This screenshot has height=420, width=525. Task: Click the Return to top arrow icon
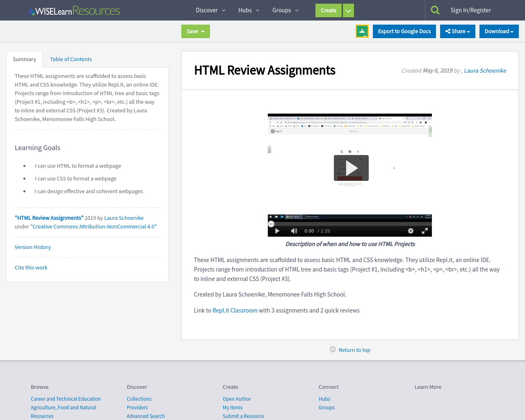click(333, 349)
